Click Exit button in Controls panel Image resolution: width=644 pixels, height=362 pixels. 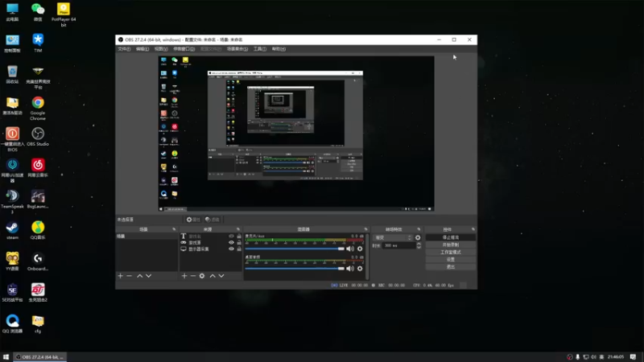451,267
